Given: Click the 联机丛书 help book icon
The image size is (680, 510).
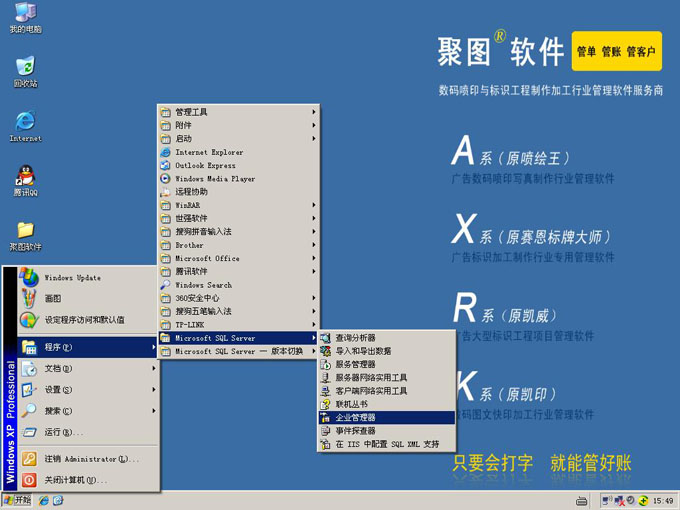Looking at the screenshot, I should point(325,404).
